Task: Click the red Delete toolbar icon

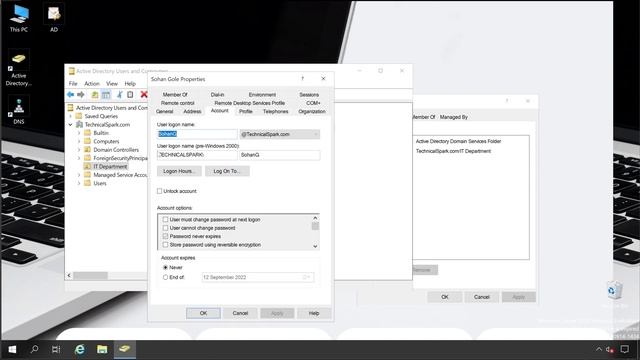Action: [144, 95]
